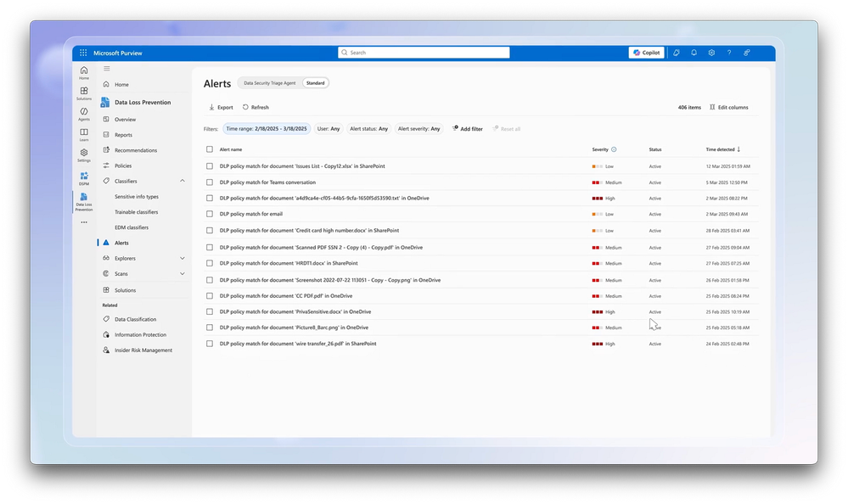The height and width of the screenshot is (504, 848).
Task: Collapse the Classifiers section chevron
Action: point(183,181)
